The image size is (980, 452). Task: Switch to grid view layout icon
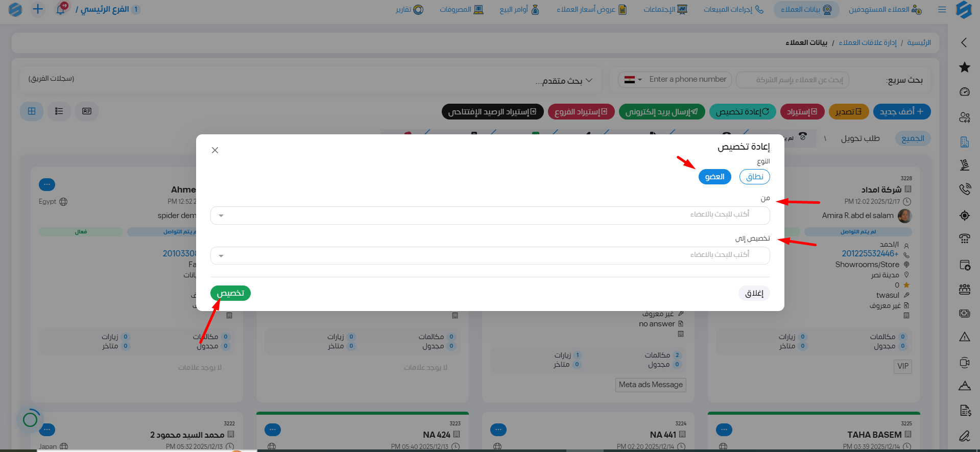[x=32, y=111]
